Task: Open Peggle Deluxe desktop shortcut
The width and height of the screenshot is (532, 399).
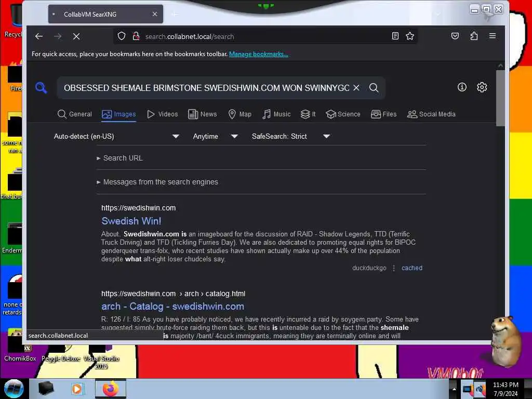Action: 61,353
